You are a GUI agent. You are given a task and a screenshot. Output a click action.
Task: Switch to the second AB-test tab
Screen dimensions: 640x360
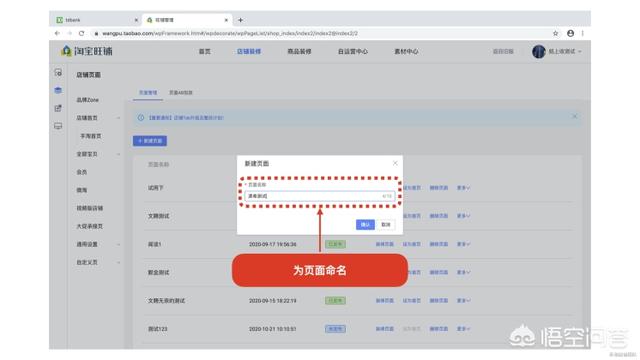(181, 93)
